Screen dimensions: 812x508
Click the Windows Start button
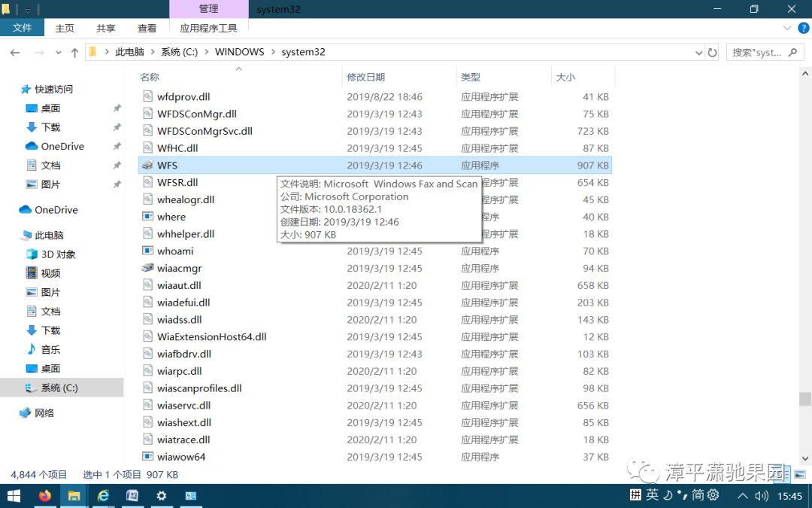coord(14,496)
